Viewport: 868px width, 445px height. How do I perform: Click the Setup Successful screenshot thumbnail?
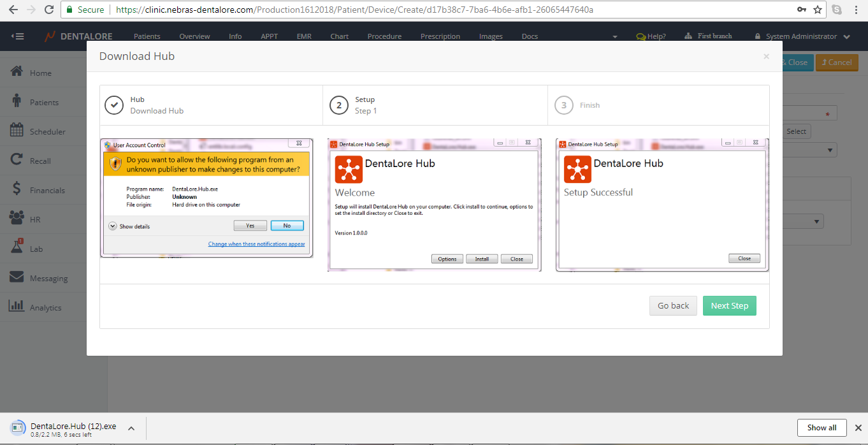pos(662,205)
